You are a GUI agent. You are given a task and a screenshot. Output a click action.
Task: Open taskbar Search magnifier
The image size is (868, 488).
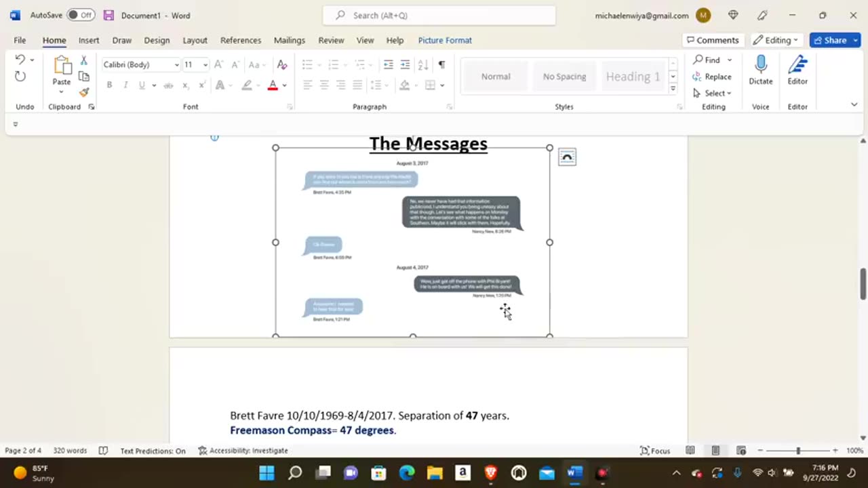(295, 472)
